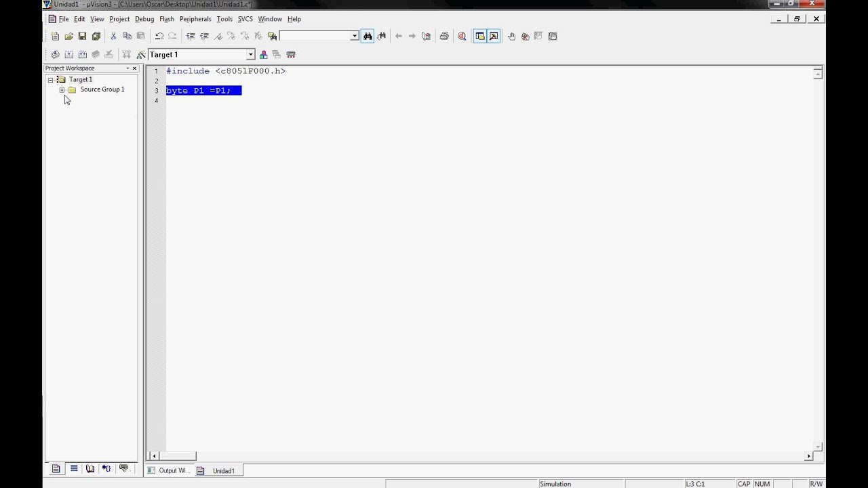Open the Tools menu

[224, 19]
